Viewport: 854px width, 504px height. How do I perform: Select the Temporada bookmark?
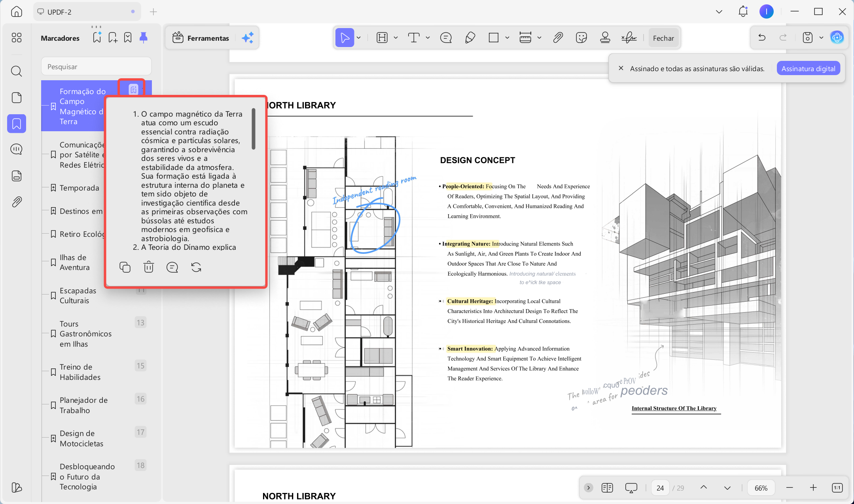coord(79,188)
